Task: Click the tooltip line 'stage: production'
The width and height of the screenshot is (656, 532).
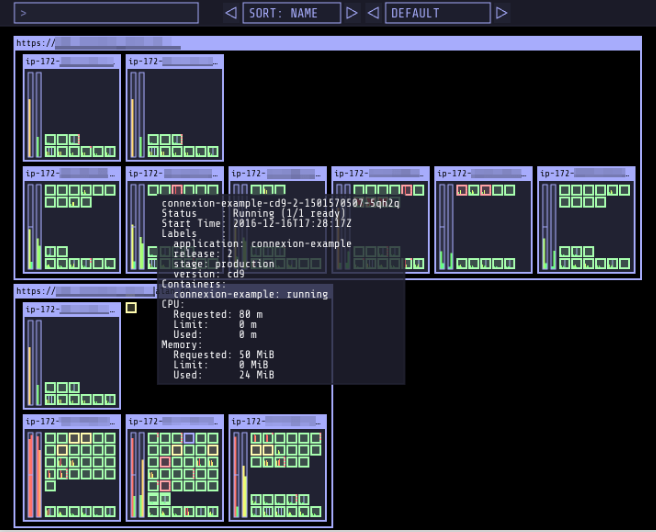Action: [224, 264]
